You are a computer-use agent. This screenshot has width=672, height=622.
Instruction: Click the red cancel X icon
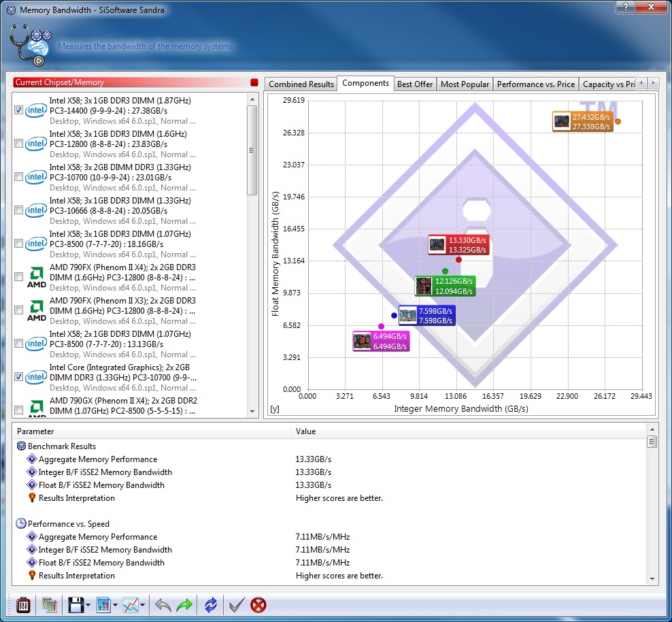pyautogui.click(x=258, y=605)
